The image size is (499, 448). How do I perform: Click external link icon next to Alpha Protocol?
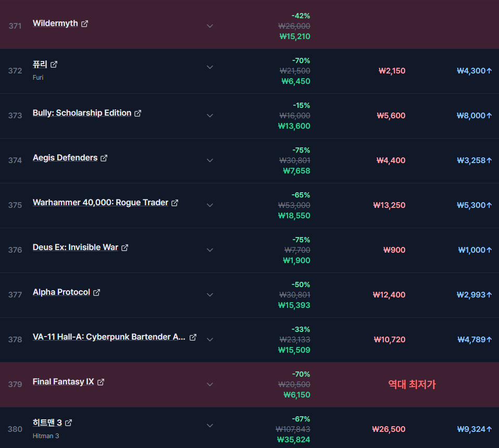tap(96, 292)
